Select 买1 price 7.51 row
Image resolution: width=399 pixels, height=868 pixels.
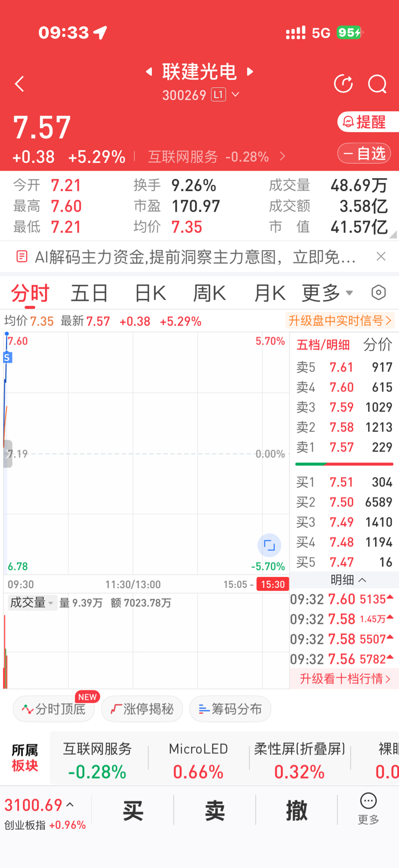344,482
